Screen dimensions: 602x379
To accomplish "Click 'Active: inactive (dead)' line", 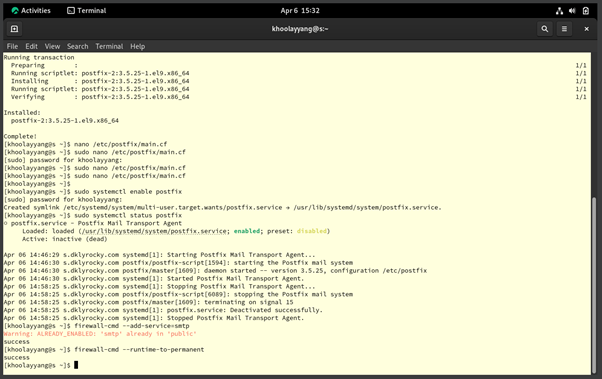I will pyautogui.click(x=64, y=239).
